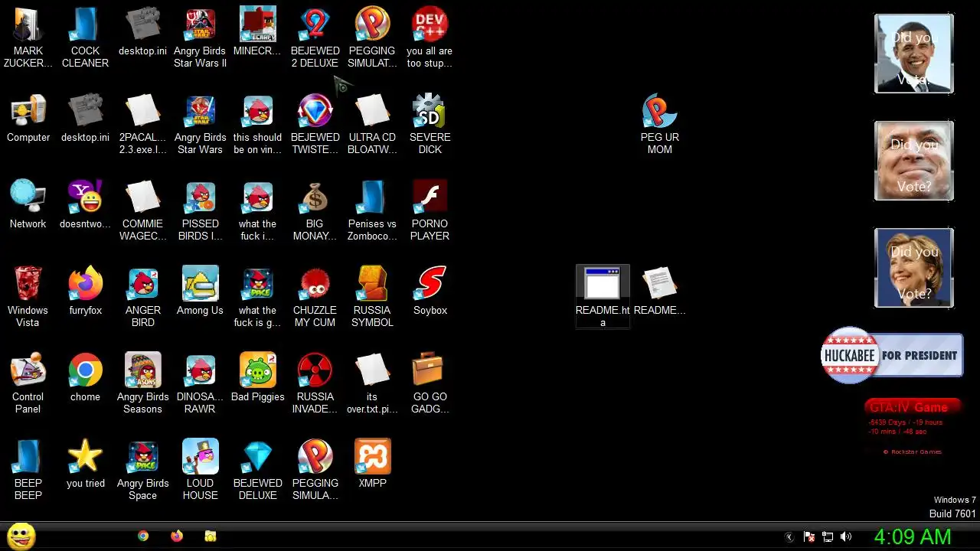
Task: Open the Network desktop icon
Action: point(28,205)
